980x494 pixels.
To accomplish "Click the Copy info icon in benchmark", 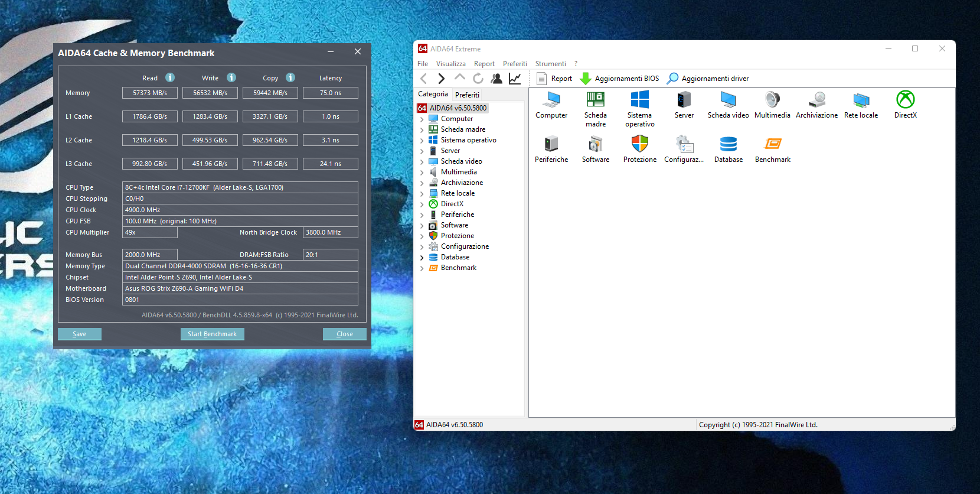I will click(x=290, y=77).
